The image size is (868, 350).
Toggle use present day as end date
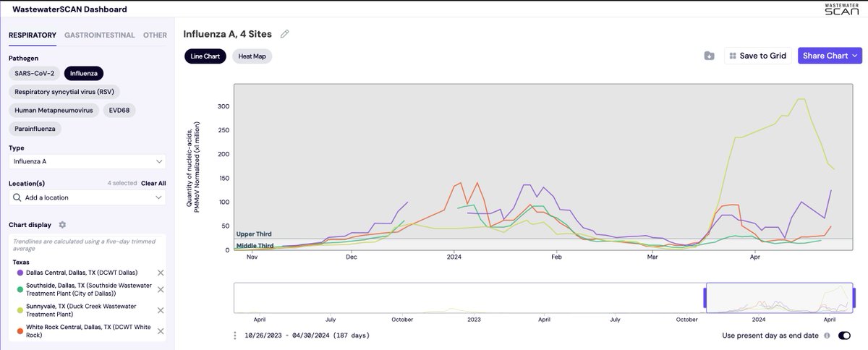843,336
